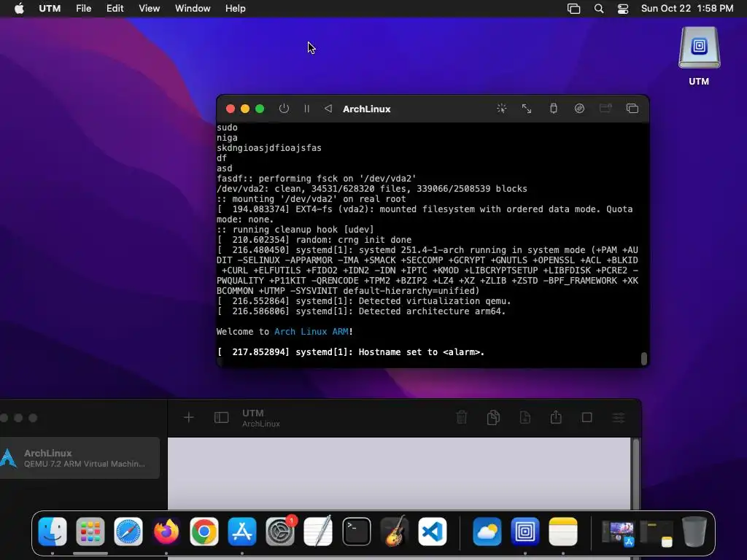Launch Visual Studio Code from the Dock

[x=433, y=531]
